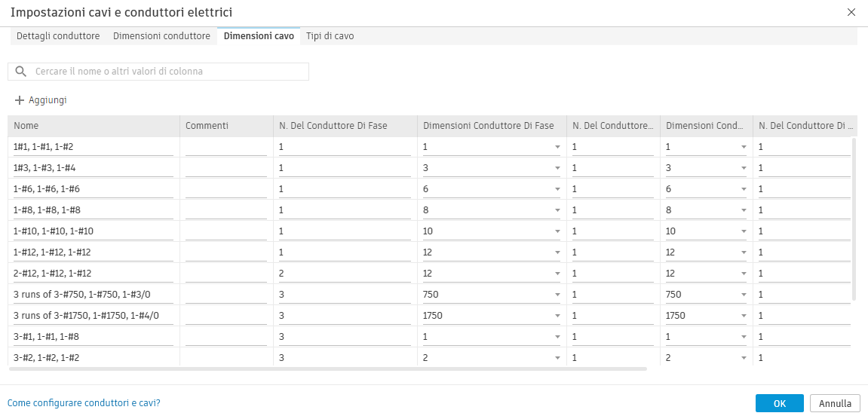
Task: Click the name field of 2-#12 row
Action: coord(94,273)
